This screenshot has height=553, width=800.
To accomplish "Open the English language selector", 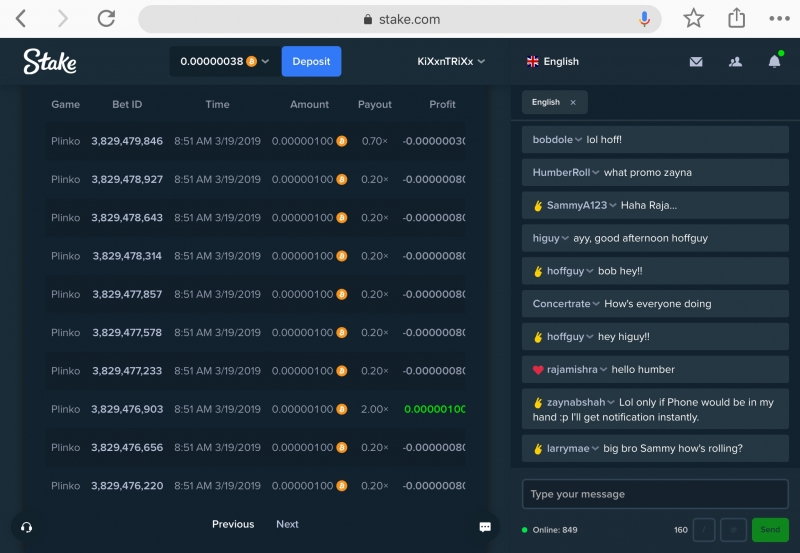I will (553, 61).
